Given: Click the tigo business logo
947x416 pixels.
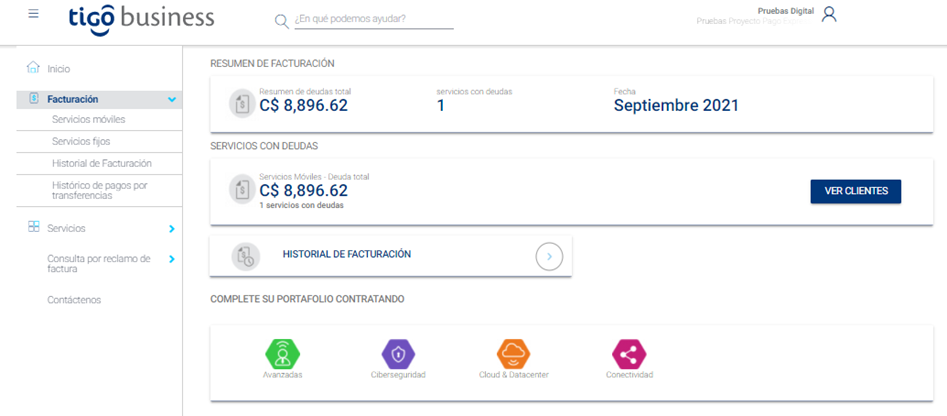Looking at the screenshot, I should (x=142, y=18).
